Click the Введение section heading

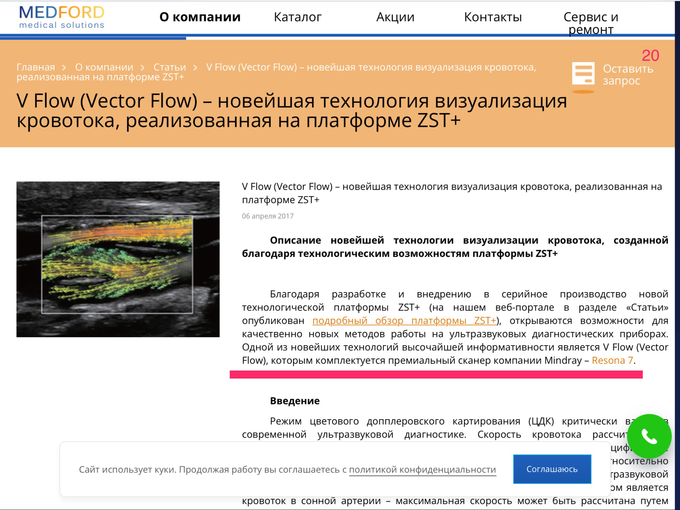tap(294, 401)
